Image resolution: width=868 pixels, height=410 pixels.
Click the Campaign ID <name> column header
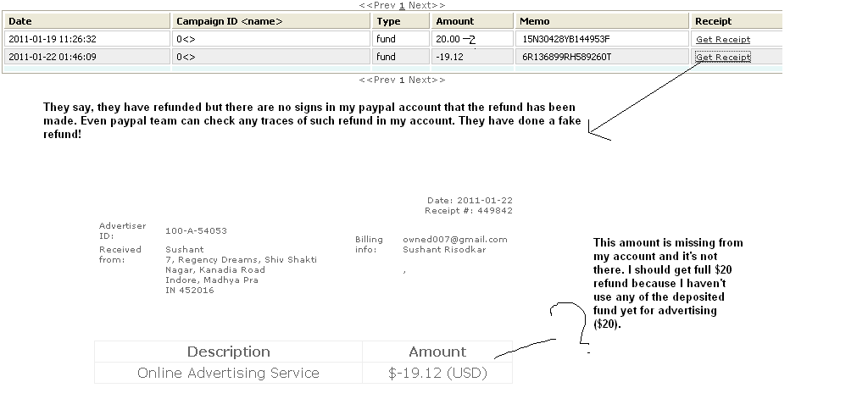coord(229,21)
